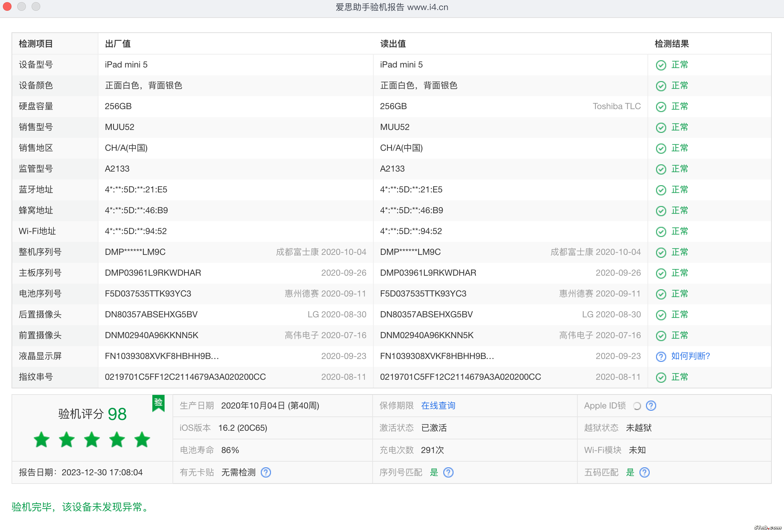Select the 电池序列号 factory value cell

(x=148, y=294)
